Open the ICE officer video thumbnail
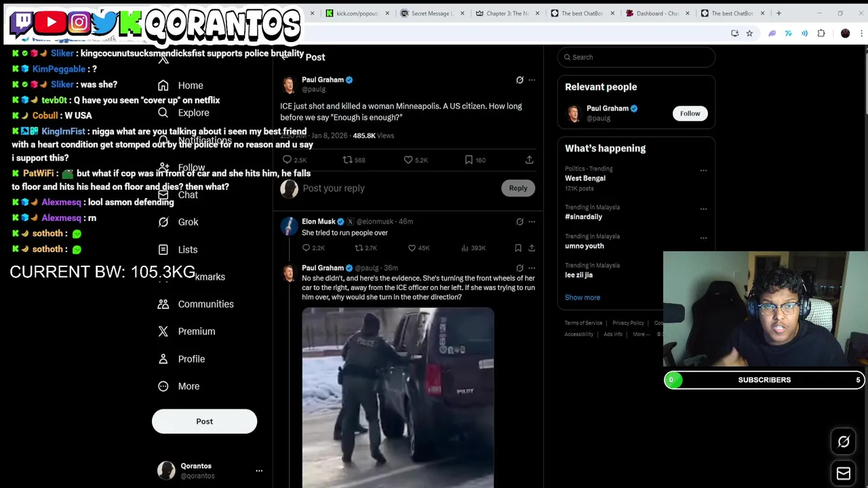Screen dimensions: 868x488 (x=398, y=398)
